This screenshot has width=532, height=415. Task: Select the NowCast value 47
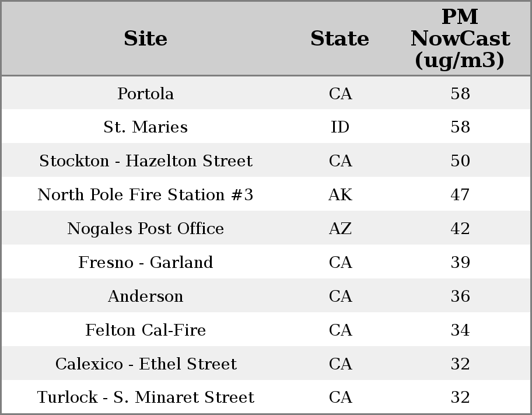tap(460, 195)
